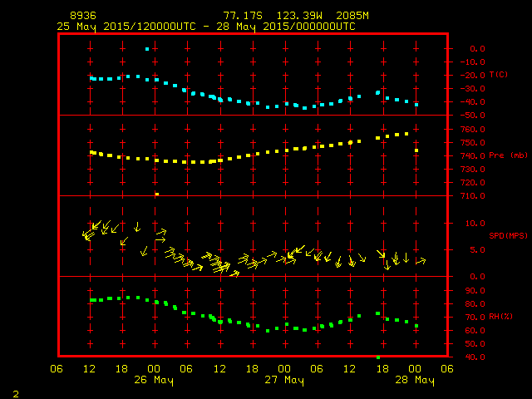Image resolution: width=532 pixels, height=399 pixels.
Task: Click the date range header "25 May 2015/120000UTC"
Action: tap(126, 27)
